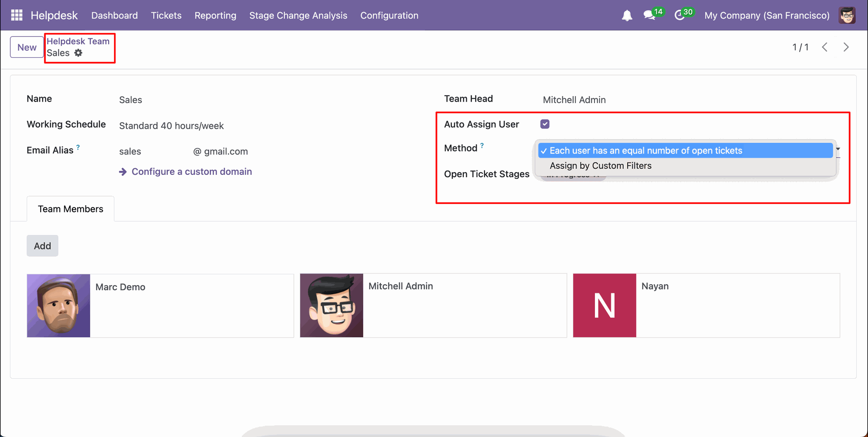Choose 'Each user has an equal number' option

(x=646, y=150)
